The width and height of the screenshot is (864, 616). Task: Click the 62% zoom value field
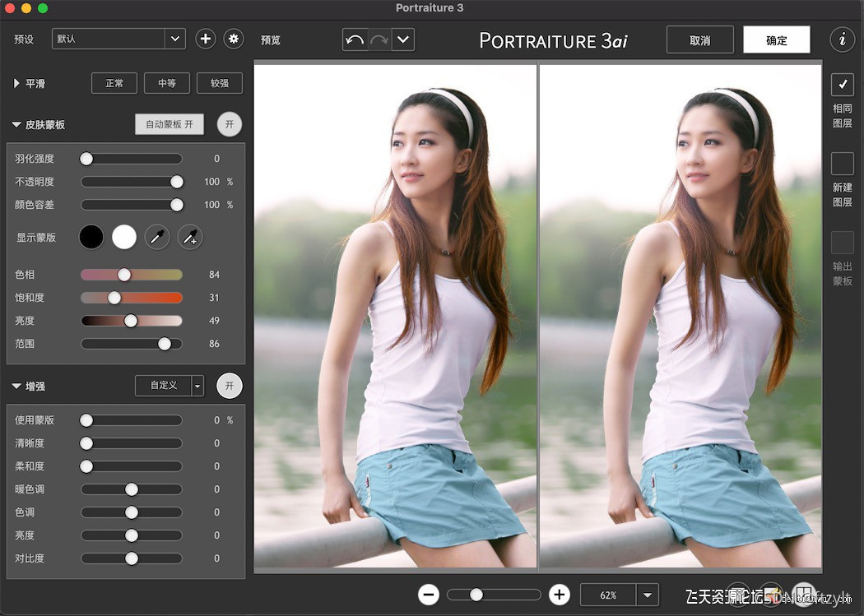coord(608,595)
